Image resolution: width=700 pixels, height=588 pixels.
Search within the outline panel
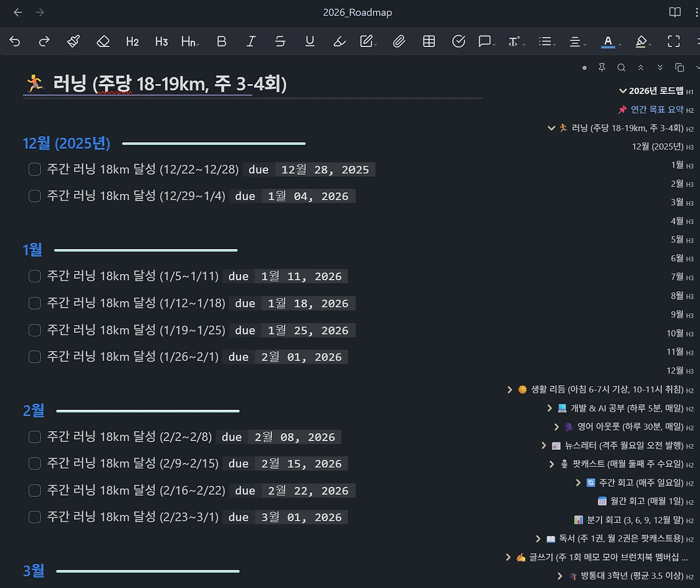[x=621, y=67]
